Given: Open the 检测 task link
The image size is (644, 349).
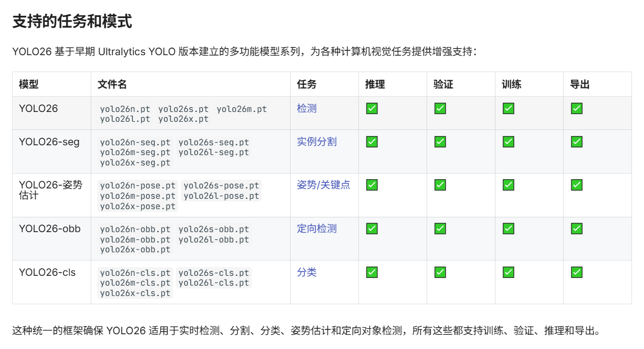Looking at the screenshot, I should click(x=306, y=108).
